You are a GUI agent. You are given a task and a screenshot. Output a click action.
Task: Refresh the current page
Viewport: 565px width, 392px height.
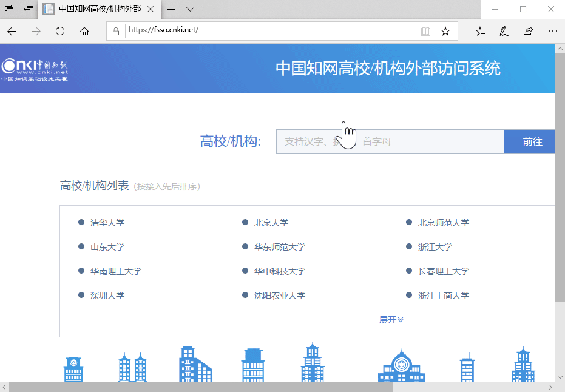(60, 32)
